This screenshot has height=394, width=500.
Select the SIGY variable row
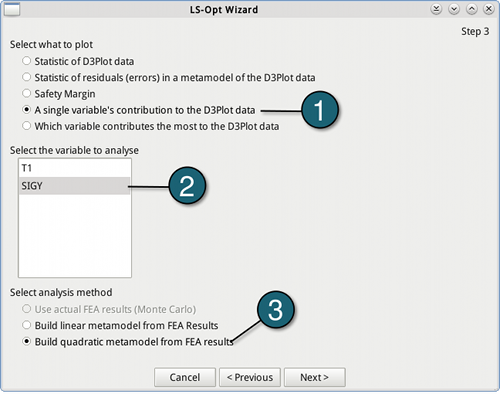click(74, 186)
